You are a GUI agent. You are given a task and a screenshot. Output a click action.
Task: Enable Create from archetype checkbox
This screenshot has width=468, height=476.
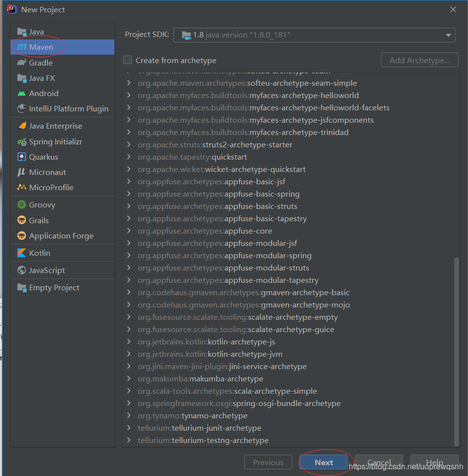point(127,60)
